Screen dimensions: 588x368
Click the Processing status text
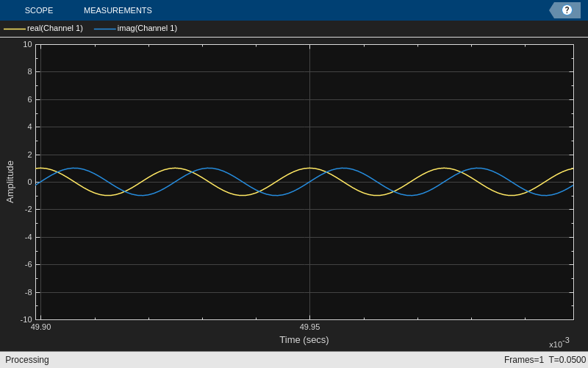point(27,360)
